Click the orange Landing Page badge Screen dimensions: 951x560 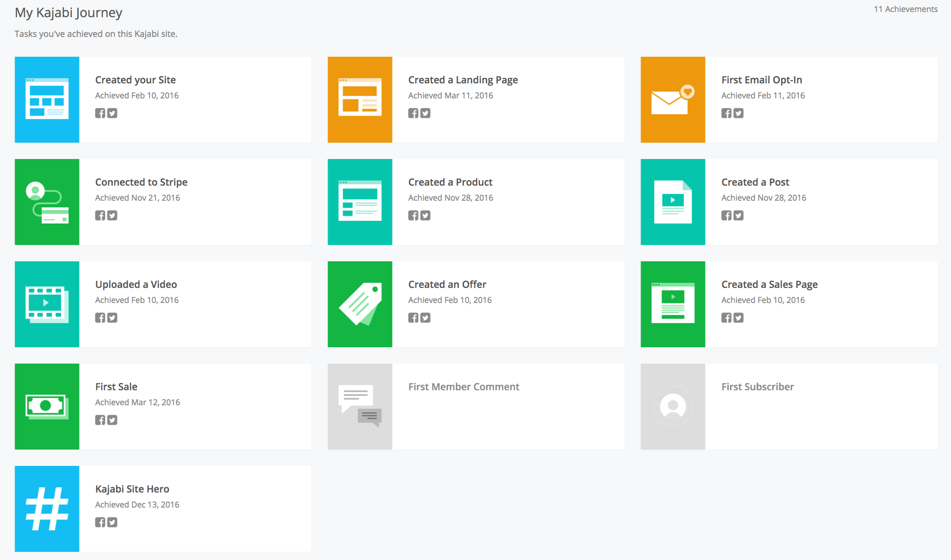pyautogui.click(x=360, y=100)
